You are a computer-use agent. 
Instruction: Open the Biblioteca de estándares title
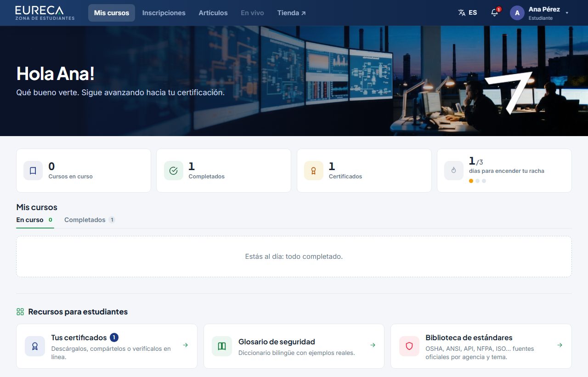pyautogui.click(x=469, y=337)
